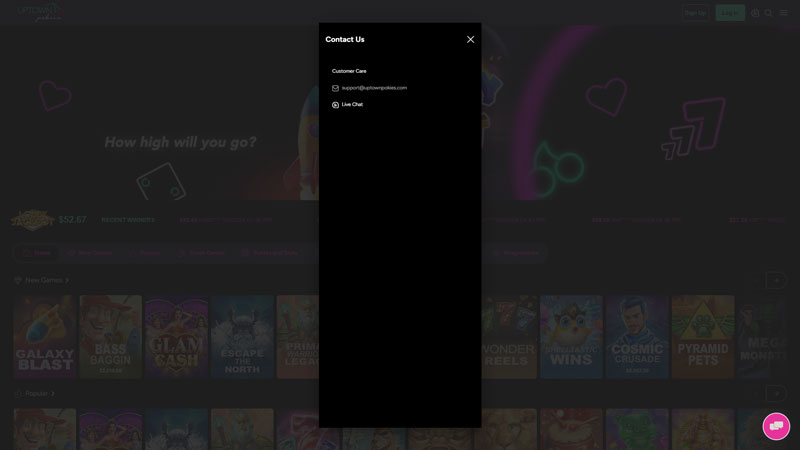
Task: Open the Cosmic Crusade game tile
Action: tap(637, 337)
